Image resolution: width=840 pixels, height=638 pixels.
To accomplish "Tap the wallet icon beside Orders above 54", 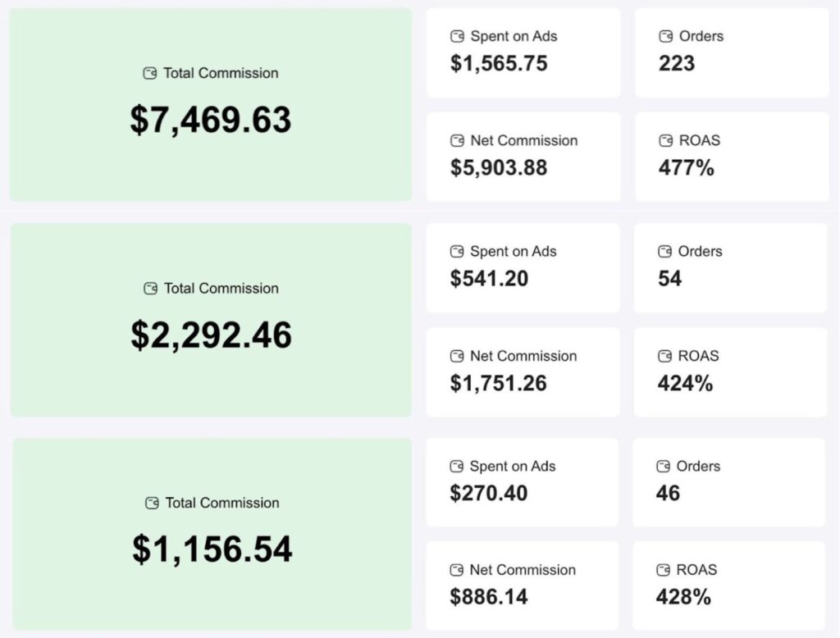I will pos(664,252).
